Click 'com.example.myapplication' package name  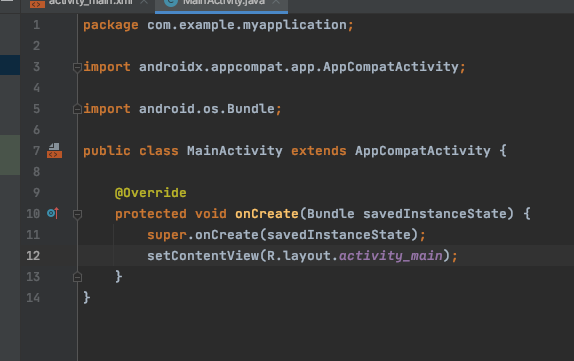[247, 25]
